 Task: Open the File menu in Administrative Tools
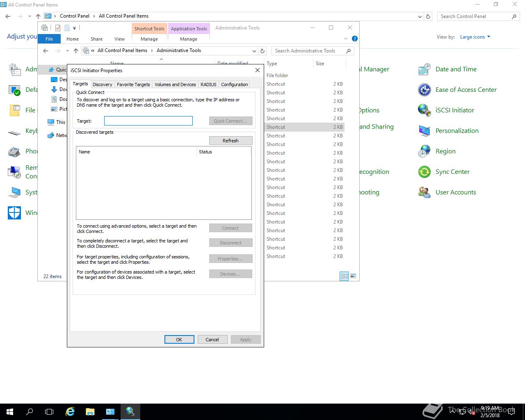pos(49,39)
